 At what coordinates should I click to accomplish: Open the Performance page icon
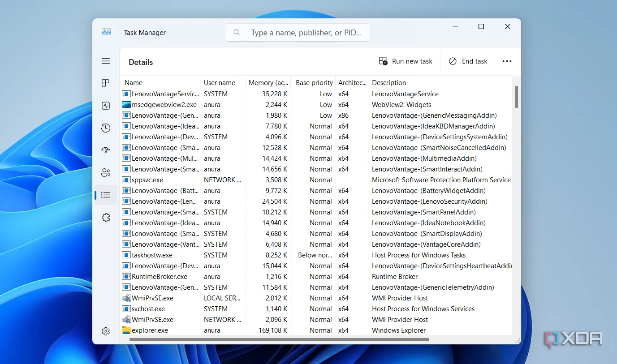click(106, 106)
